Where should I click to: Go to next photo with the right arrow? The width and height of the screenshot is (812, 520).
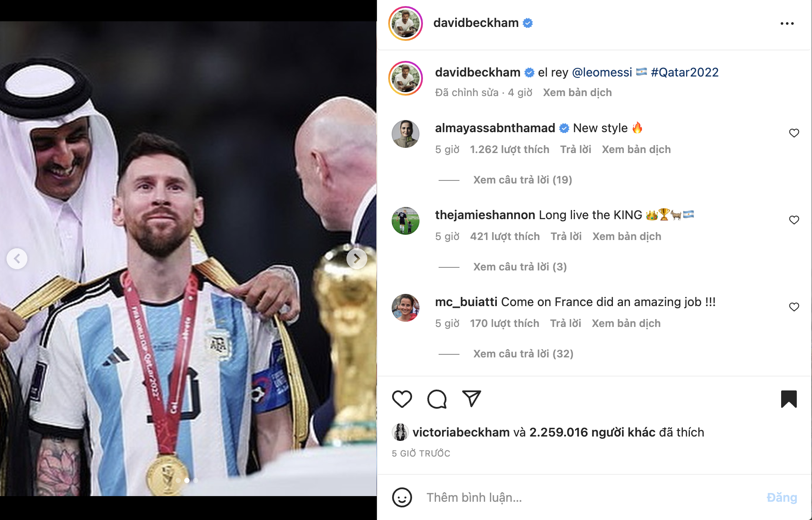pos(357,258)
